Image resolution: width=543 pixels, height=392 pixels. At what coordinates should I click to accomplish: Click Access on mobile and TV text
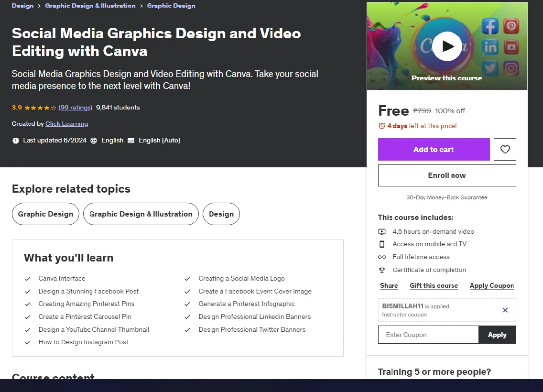[x=429, y=244]
